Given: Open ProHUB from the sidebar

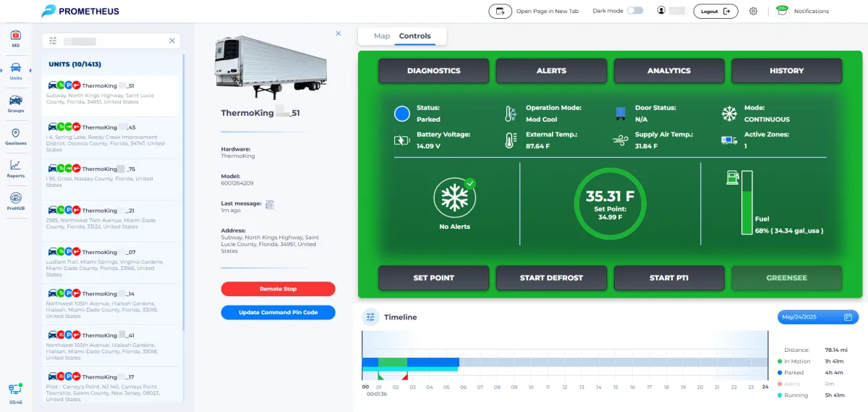Looking at the screenshot, I should coord(15,201).
